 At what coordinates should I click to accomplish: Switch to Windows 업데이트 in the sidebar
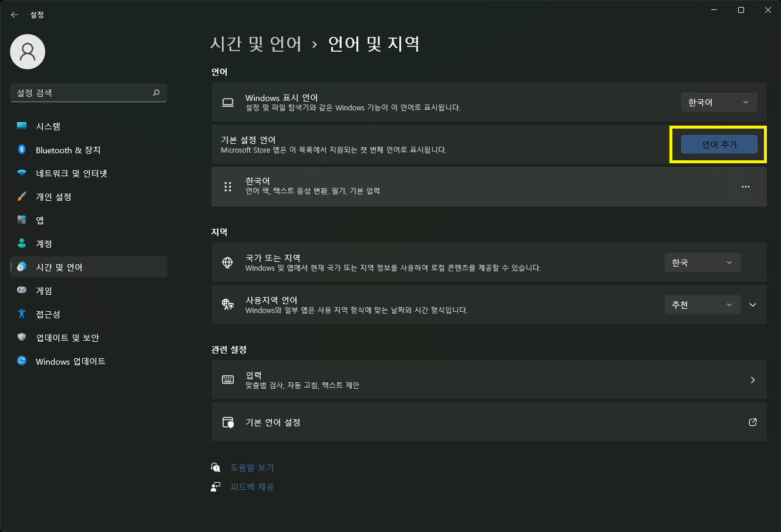click(21, 361)
